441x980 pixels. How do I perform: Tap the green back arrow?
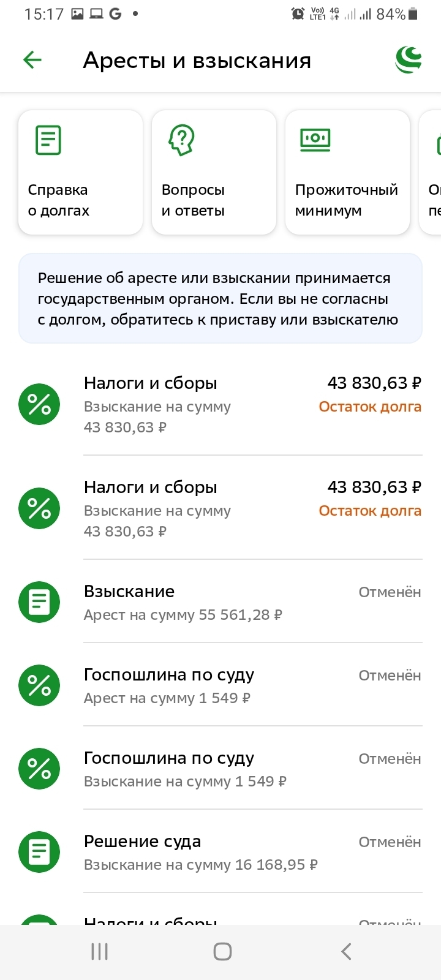pyautogui.click(x=32, y=60)
